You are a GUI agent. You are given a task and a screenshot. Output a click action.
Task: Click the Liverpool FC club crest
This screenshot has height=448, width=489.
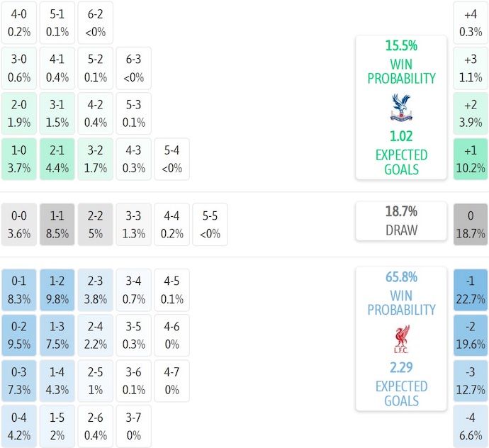point(401,340)
